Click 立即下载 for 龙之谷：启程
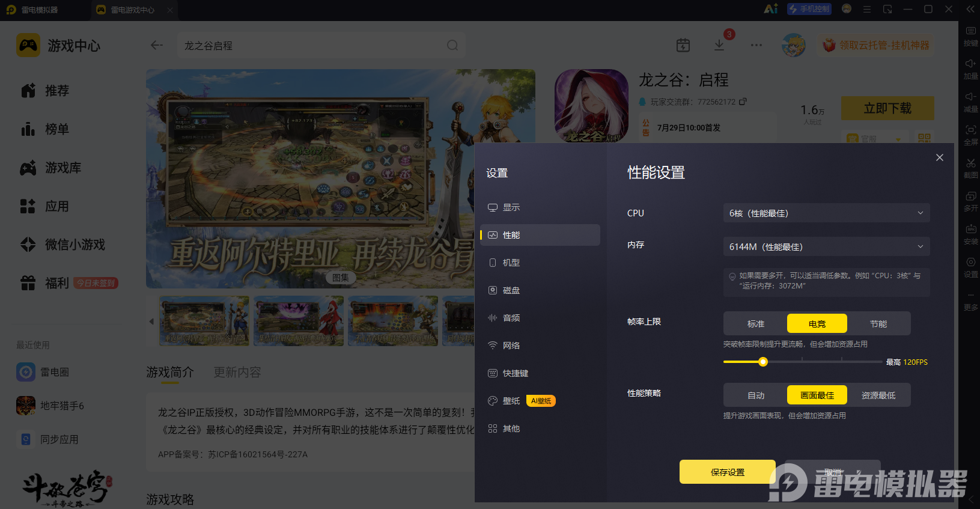 click(887, 108)
